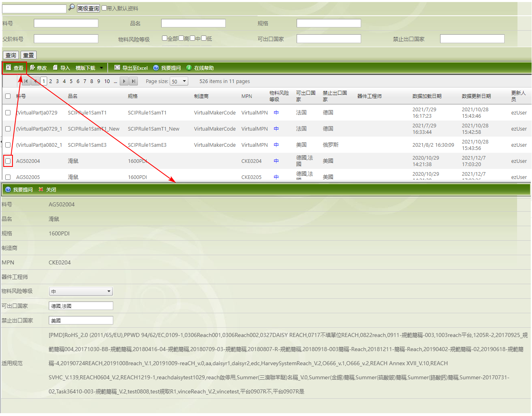The image size is (532, 416).
Task: Click the 2021/8/2 16:30:09 date cell
Action: click(433, 145)
